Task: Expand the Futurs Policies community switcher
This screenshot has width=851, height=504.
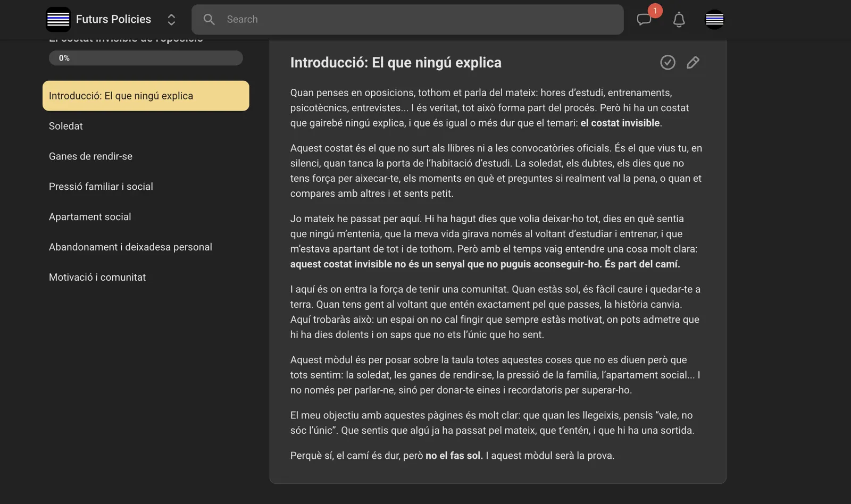Action: click(x=171, y=20)
